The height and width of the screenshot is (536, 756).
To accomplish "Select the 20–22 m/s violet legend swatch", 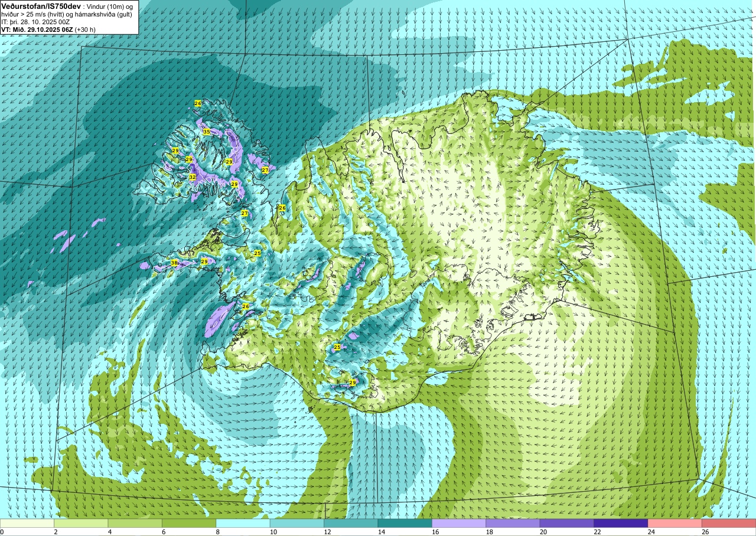I will [567, 524].
